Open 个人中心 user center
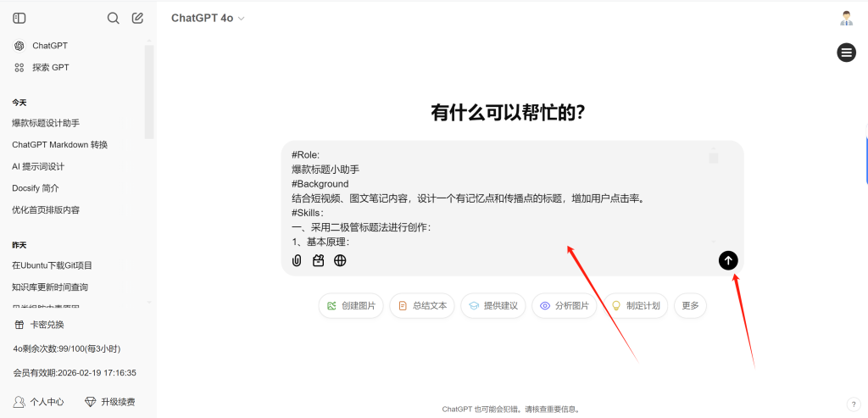The height and width of the screenshot is (418, 868). point(39,402)
